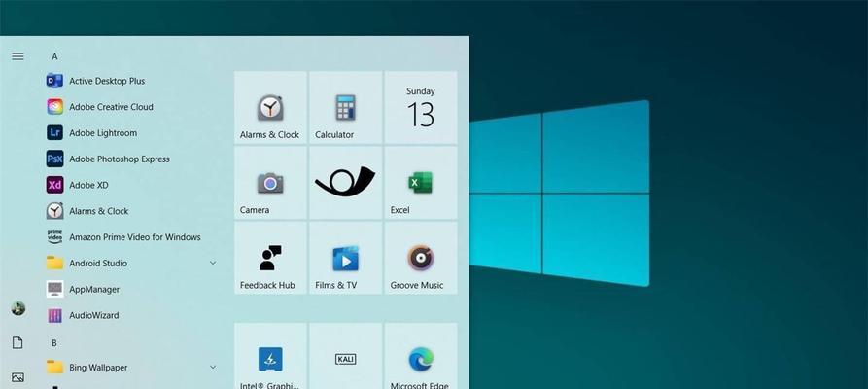
Task: Open the Start hamburger menu
Action: (x=17, y=56)
